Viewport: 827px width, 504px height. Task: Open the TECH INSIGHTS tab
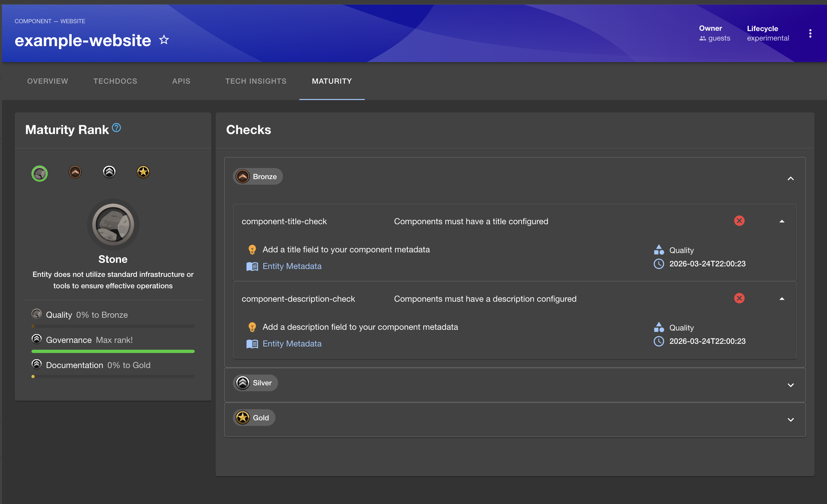point(256,81)
